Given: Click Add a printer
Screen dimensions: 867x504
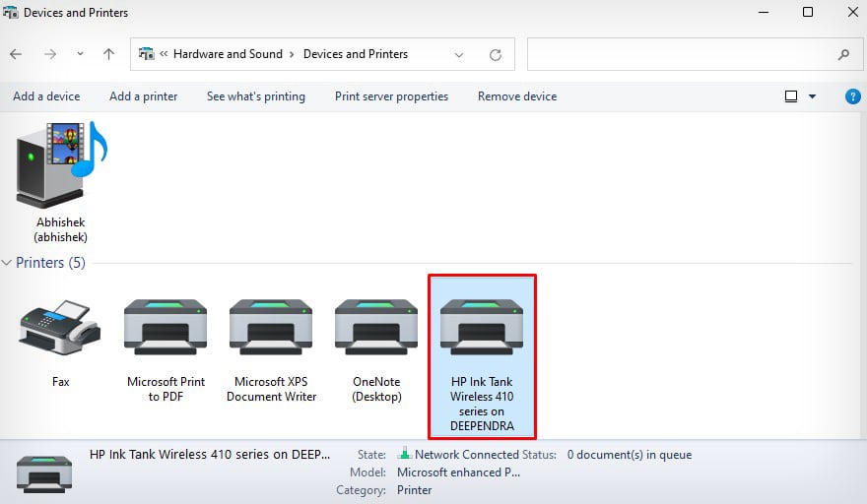Looking at the screenshot, I should tap(143, 96).
